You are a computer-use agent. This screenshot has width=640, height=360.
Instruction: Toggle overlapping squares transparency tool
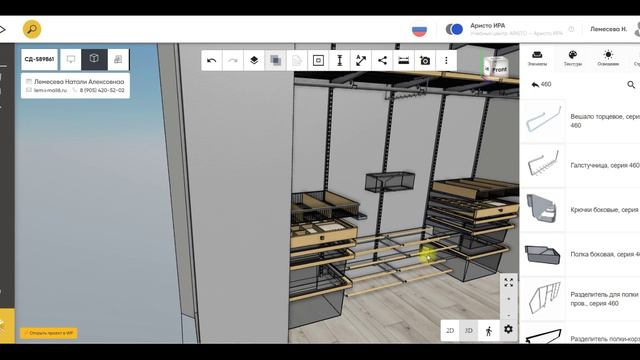click(x=276, y=61)
